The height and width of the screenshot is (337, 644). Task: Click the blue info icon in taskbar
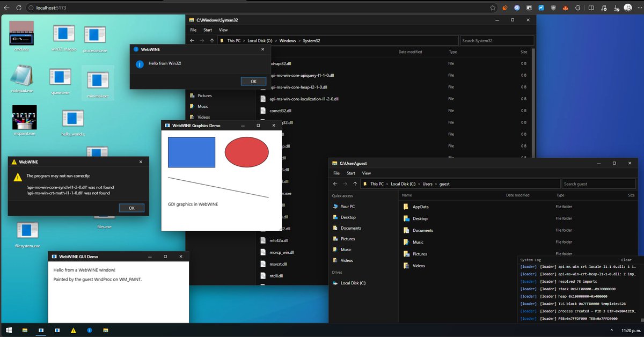point(90,330)
